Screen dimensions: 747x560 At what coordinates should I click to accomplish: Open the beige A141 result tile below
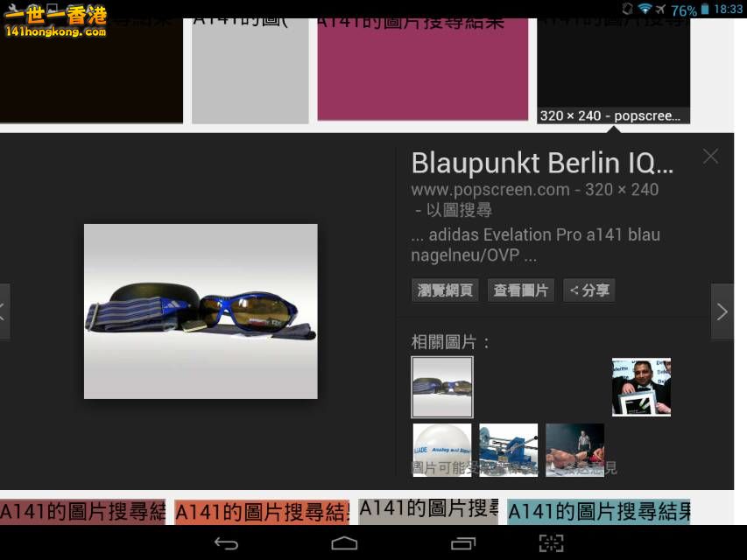pos(428,512)
